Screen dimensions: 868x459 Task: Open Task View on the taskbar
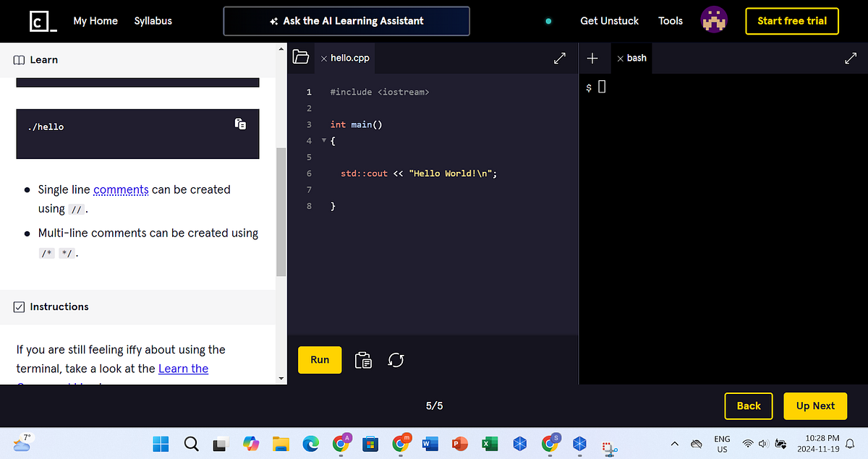point(221,443)
